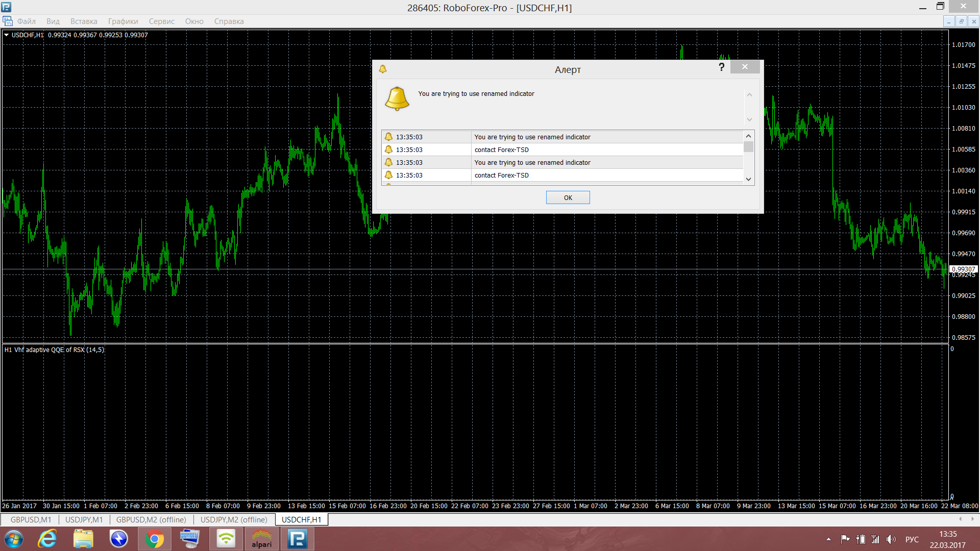Open the Файл menu
This screenshot has width=980, height=551.
tap(26, 21)
